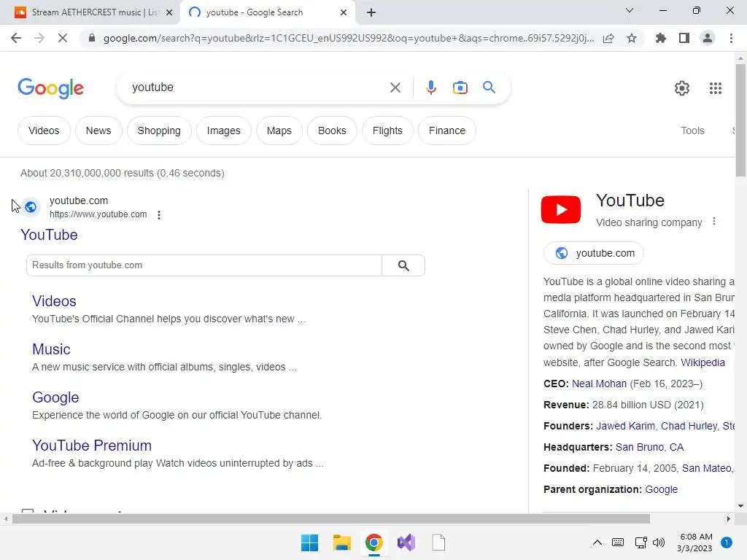Open the Tools search options
This screenshot has width=747, height=560.
tap(692, 131)
